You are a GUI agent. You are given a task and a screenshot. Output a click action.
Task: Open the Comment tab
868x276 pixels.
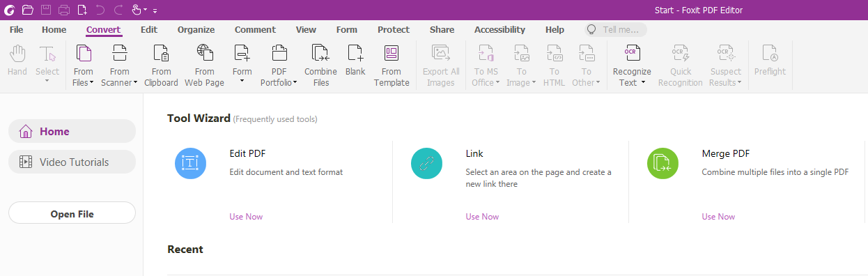point(255,30)
